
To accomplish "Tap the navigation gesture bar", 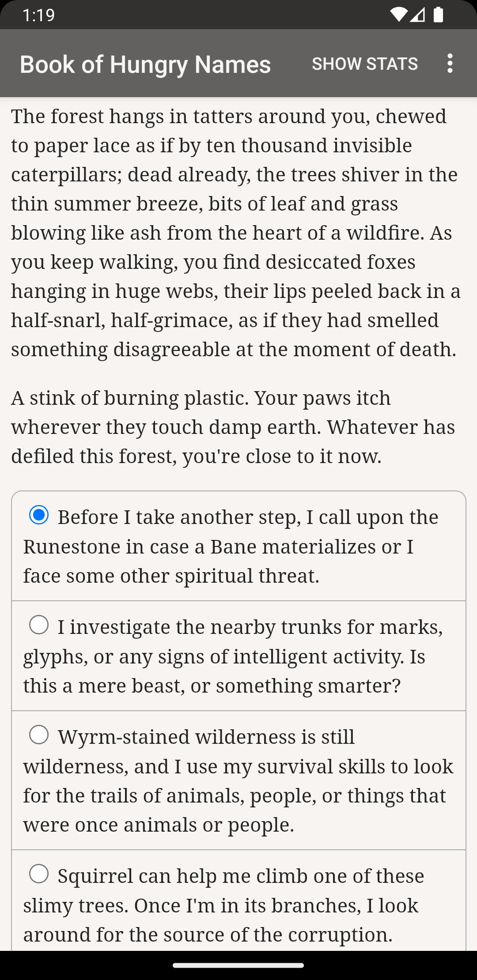I will tap(238, 965).
